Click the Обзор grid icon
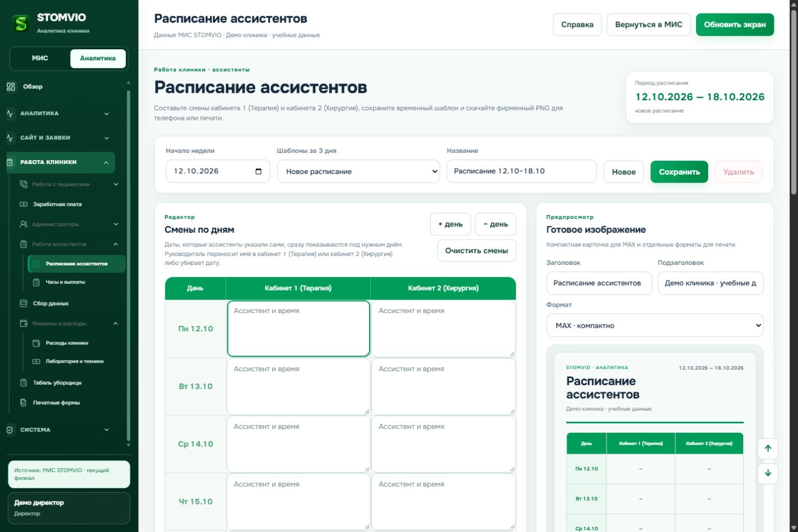Image resolution: width=798 pixels, height=532 pixels. tap(11, 87)
